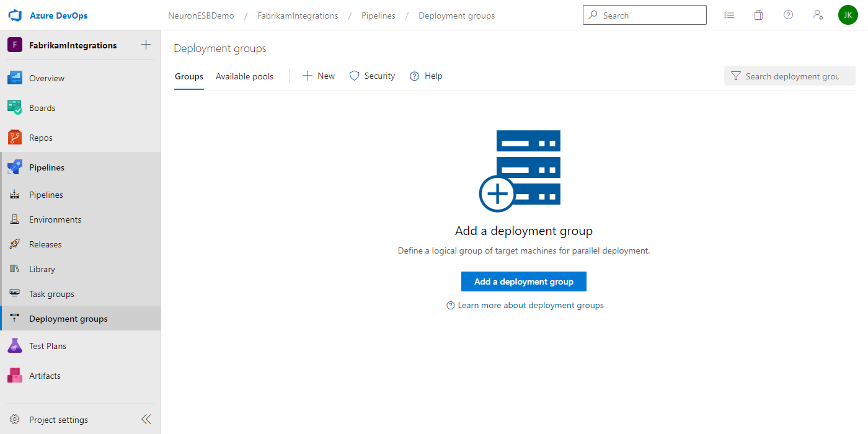The width and height of the screenshot is (868, 434).
Task: Open the Task groups icon
Action: pyautogui.click(x=15, y=294)
